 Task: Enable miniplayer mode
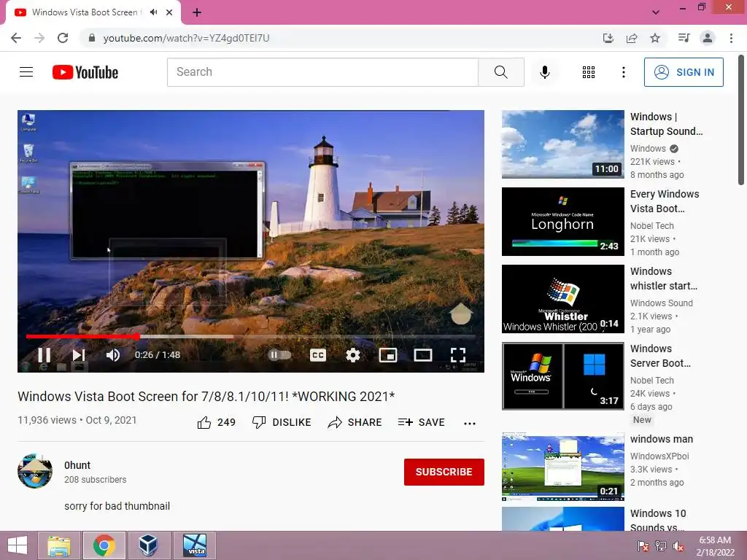388,355
